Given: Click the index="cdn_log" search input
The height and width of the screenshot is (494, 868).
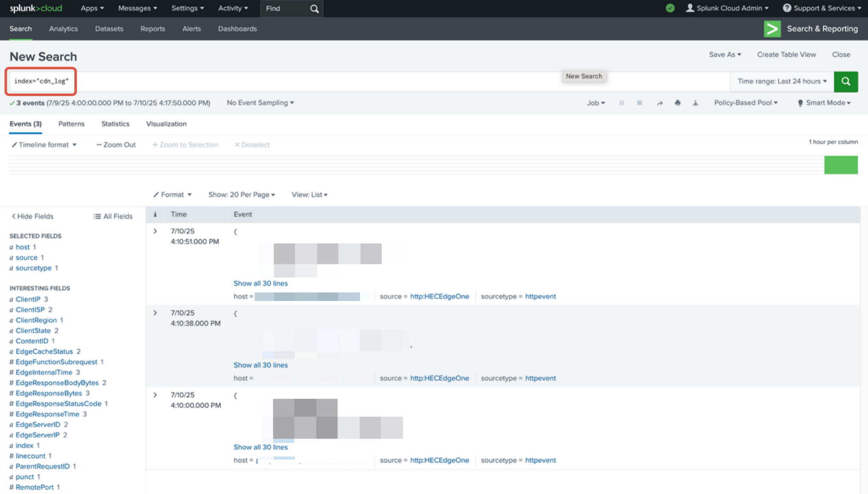Looking at the screenshot, I should coord(42,81).
